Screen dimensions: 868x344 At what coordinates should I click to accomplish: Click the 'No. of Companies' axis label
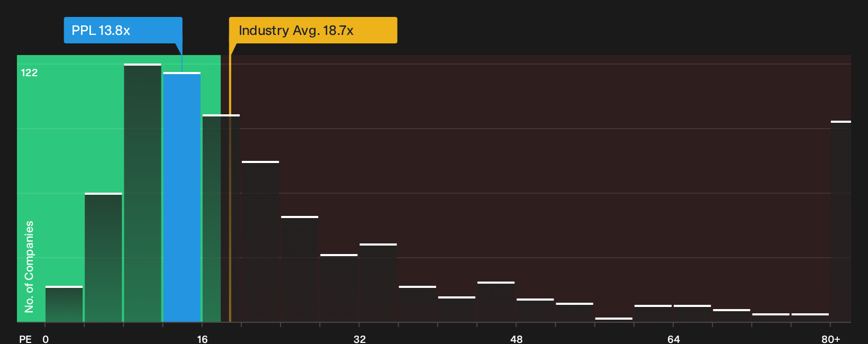click(x=29, y=266)
